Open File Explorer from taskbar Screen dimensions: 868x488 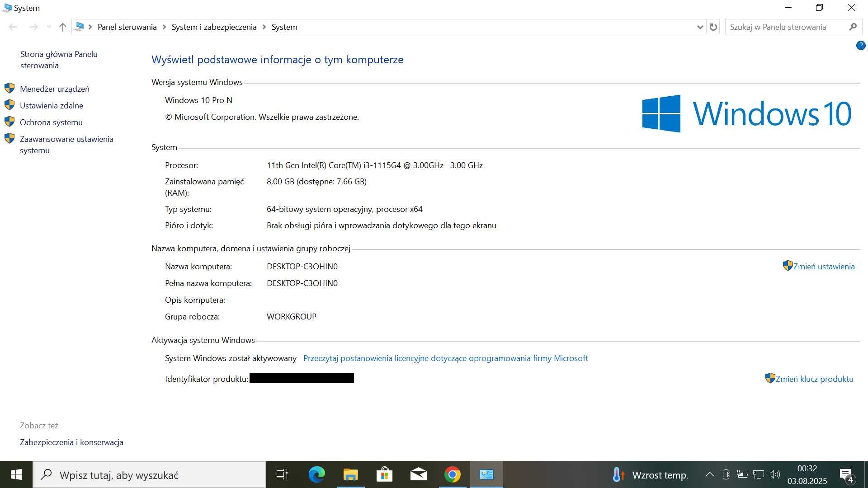click(x=351, y=474)
